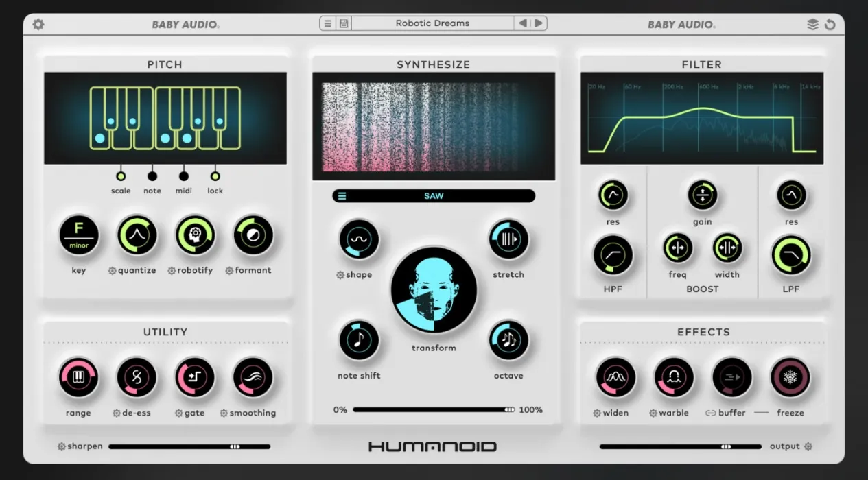Click the note shift knob

pos(359,340)
